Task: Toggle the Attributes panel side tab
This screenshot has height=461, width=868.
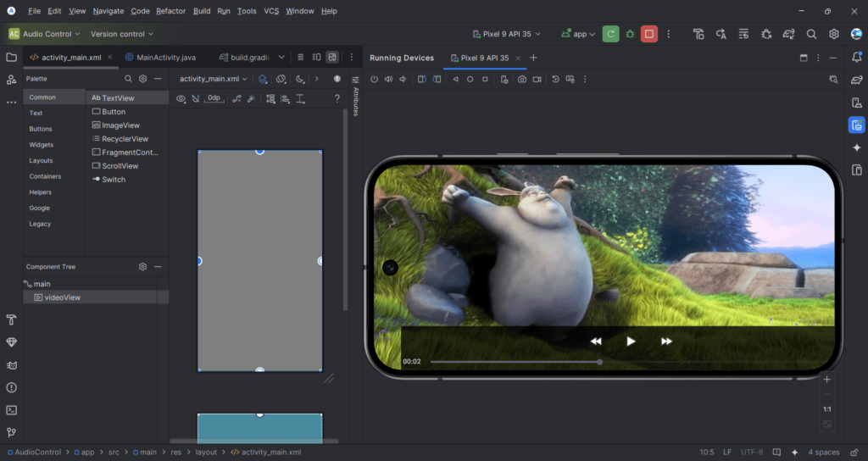Action: coord(355,96)
